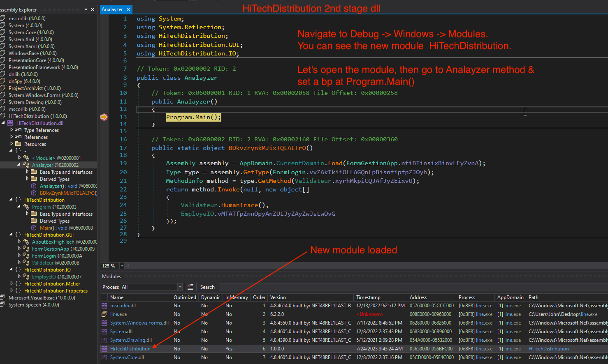Follow the Program.Main() call in code

[193, 117]
